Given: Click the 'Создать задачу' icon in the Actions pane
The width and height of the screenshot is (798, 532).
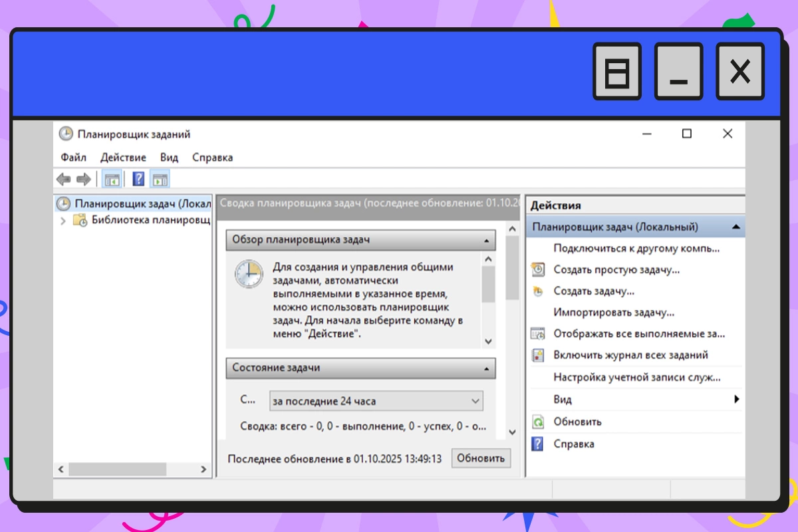Looking at the screenshot, I should (538, 291).
